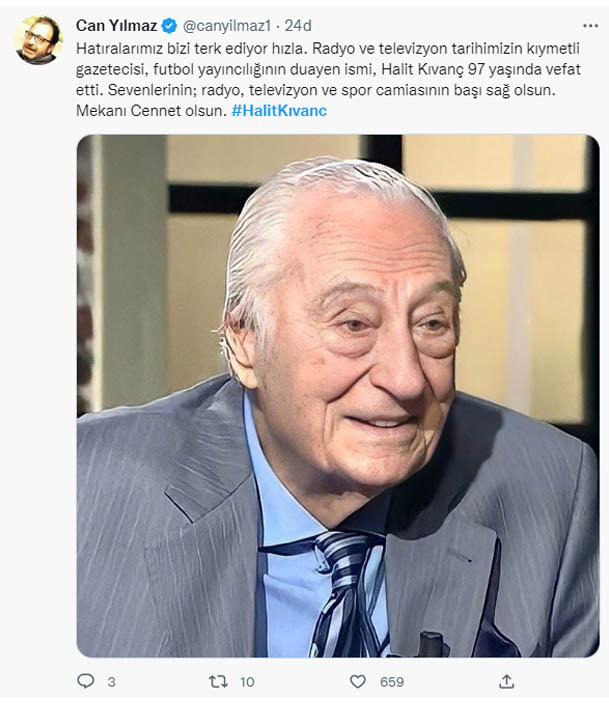Click the share upload icon
The height and width of the screenshot is (703, 609).
pyautogui.click(x=507, y=681)
